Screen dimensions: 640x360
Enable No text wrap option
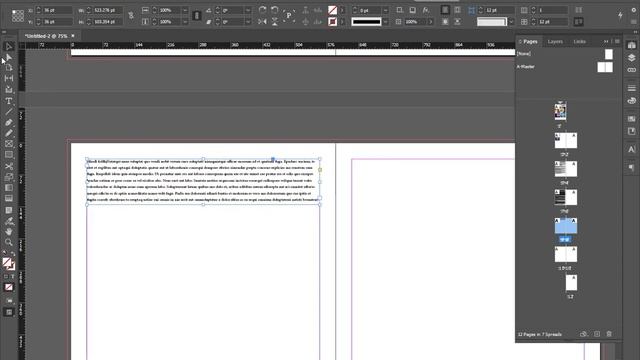pos(445,10)
